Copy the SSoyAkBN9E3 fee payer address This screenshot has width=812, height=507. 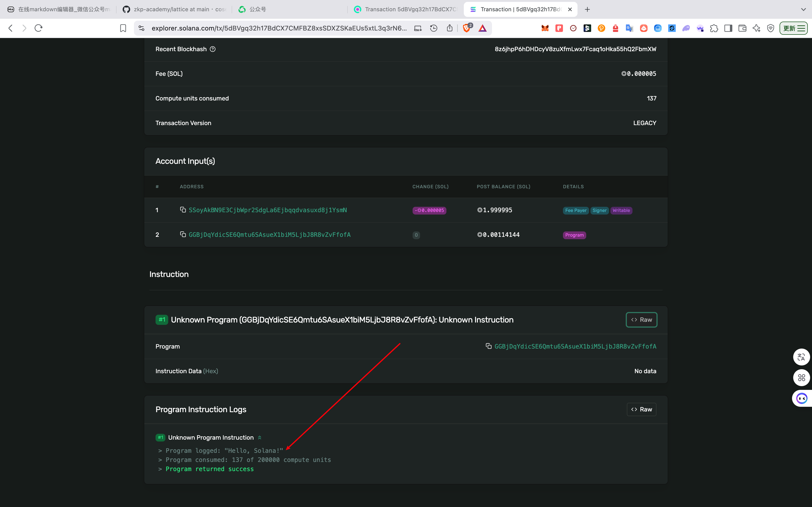(183, 210)
